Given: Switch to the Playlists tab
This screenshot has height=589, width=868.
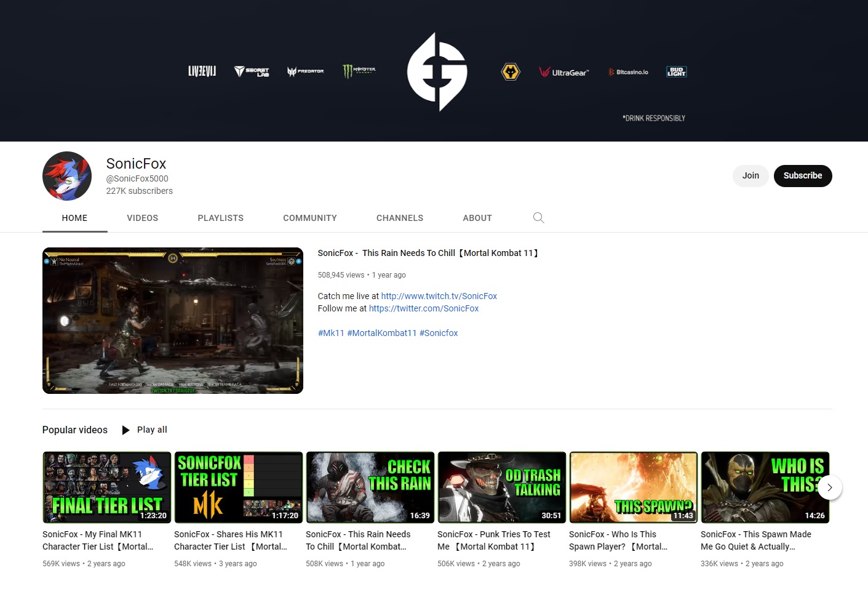Looking at the screenshot, I should coord(220,218).
